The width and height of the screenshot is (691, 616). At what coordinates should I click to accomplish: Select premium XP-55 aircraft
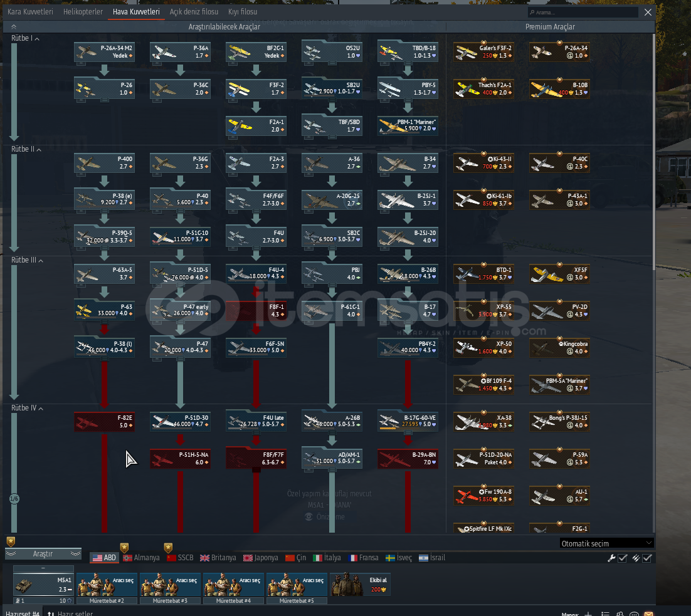click(484, 311)
